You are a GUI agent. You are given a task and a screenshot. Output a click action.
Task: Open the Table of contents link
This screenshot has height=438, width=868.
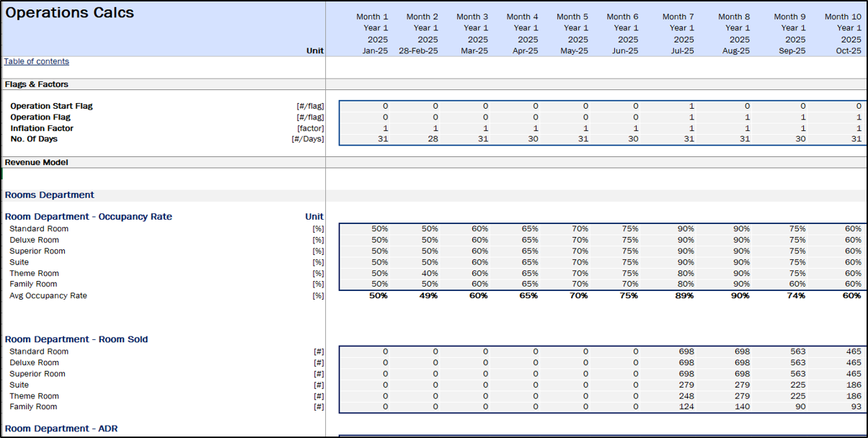click(x=37, y=62)
